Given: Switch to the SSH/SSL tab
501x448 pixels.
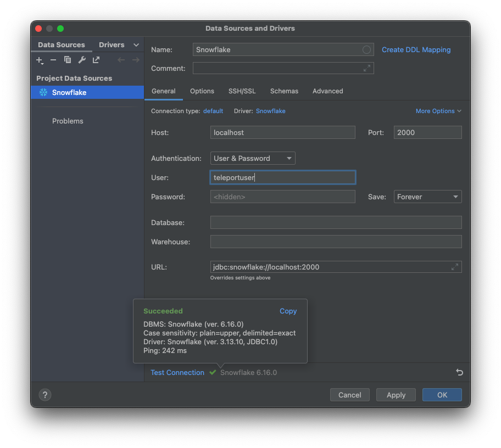Looking at the screenshot, I should (x=242, y=91).
